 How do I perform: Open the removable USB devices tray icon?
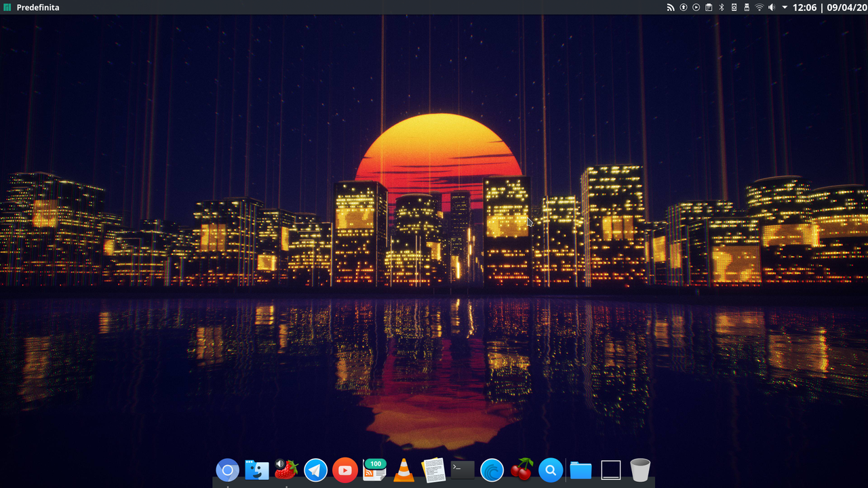747,7
